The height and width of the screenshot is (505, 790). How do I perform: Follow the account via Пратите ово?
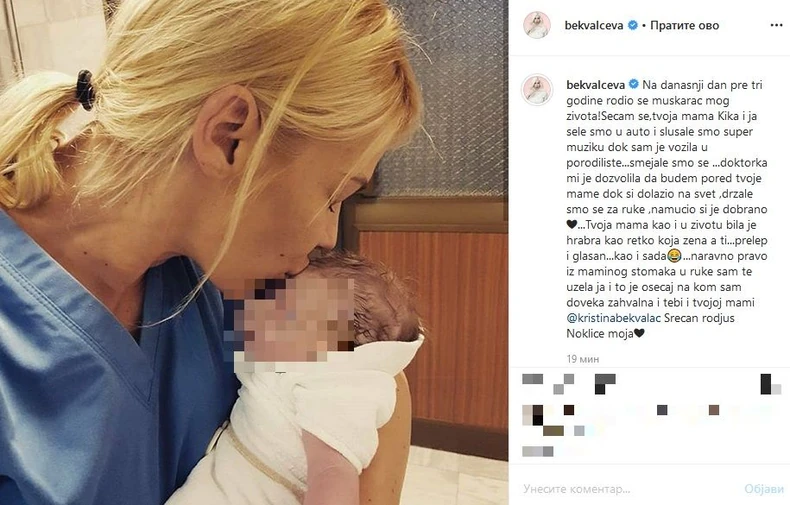click(684, 25)
